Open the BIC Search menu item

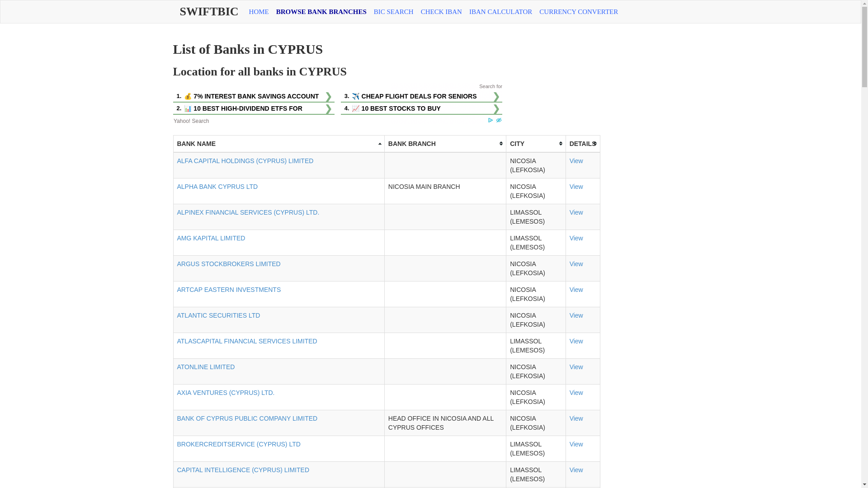(393, 12)
